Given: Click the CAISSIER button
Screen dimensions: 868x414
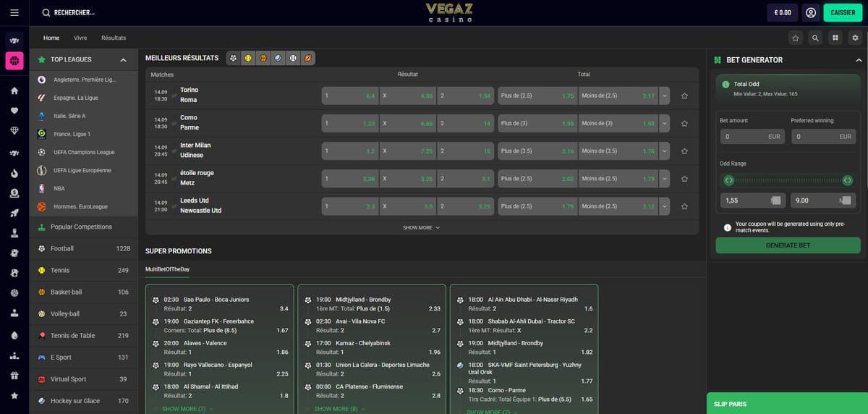Looking at the screenshot, I should pyautogui.click(x=843, y=12).
